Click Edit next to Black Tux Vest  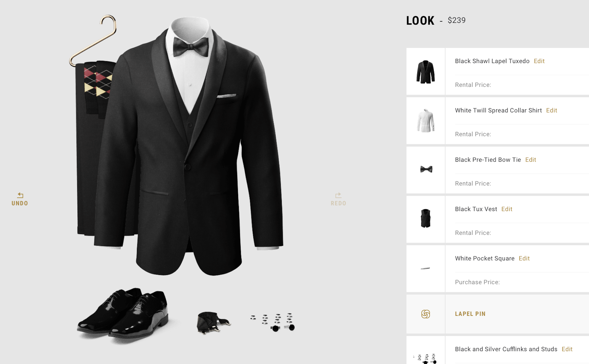coord(507,209)
